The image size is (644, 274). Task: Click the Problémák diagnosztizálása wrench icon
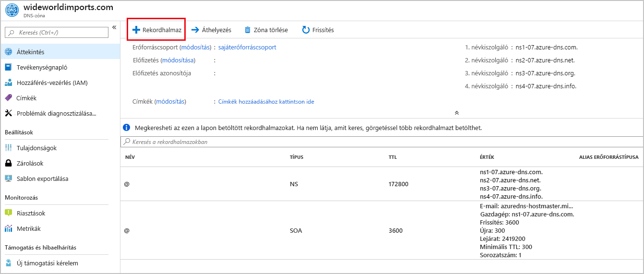(x=8, y=113)
